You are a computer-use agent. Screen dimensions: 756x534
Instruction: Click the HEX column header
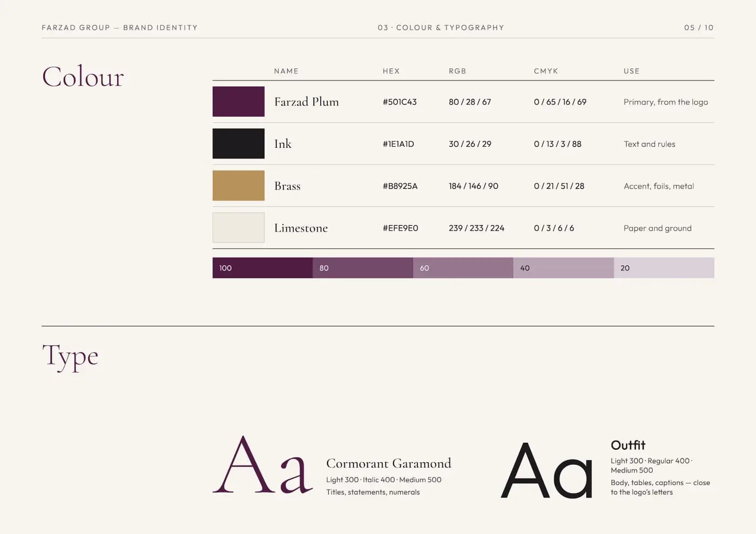391,71
